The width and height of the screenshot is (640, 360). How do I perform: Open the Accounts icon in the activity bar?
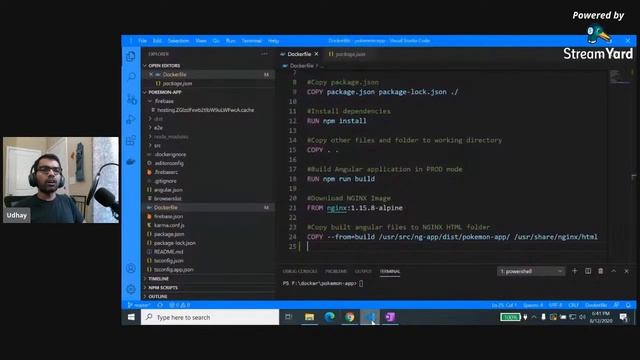pos(131,268)
